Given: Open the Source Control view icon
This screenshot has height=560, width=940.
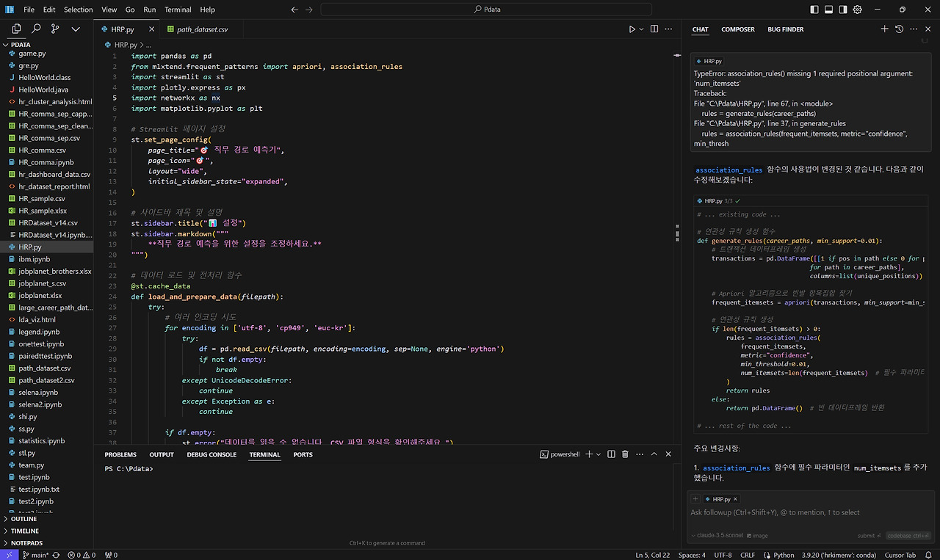Looking at the screenshot, I should click(55, 29).
